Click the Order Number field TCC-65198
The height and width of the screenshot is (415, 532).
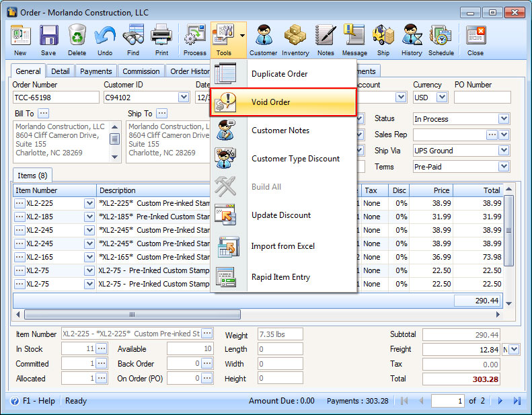point(56,98)
